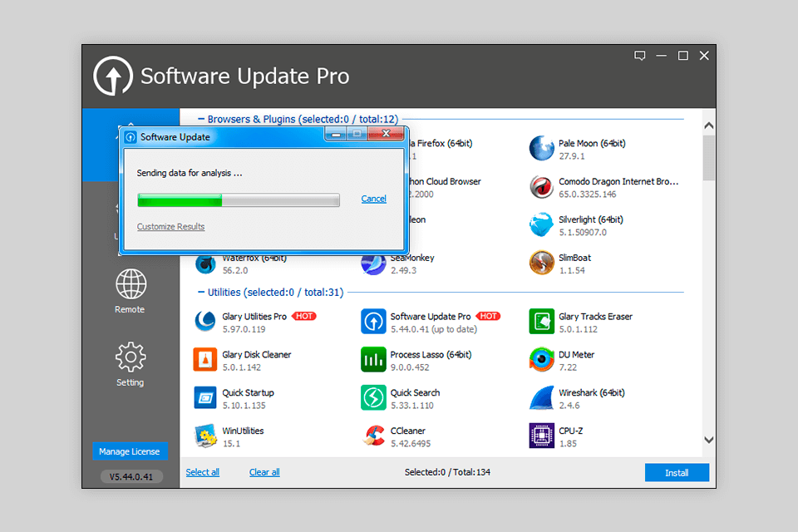Click the Quick Startup label
The width and height of the screenshot is (798, 532).
[248, 393]
